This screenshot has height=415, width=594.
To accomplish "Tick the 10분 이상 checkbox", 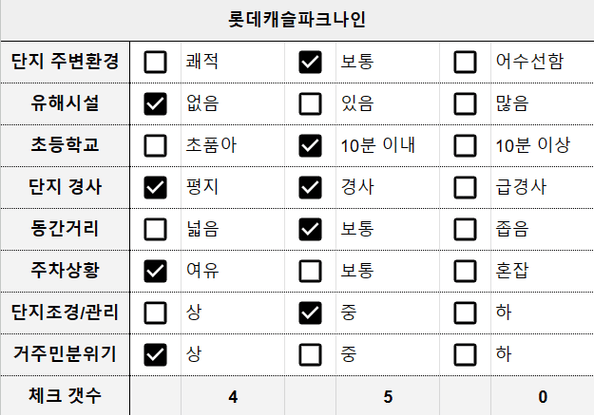I will pyautogui.click(x=465, y=146).
